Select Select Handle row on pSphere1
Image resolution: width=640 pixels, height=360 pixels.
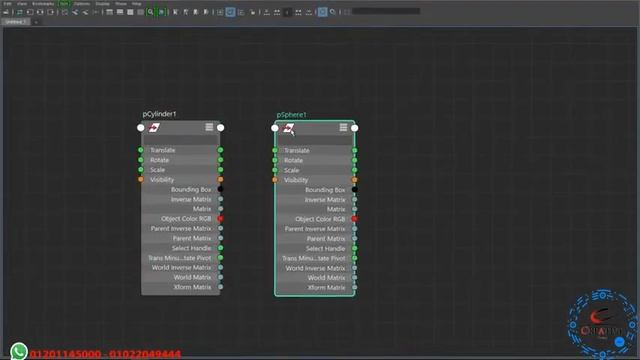coord(315,248)
